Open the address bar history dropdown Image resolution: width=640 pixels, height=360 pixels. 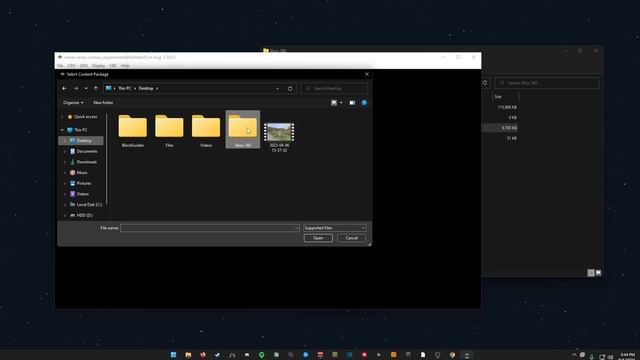[278, 89]
